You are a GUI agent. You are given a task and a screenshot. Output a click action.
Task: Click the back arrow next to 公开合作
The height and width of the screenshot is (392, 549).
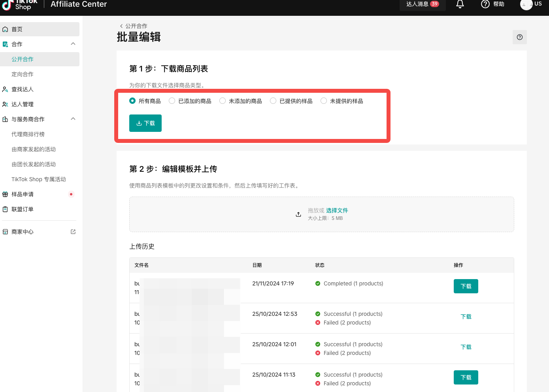(121, 26)
